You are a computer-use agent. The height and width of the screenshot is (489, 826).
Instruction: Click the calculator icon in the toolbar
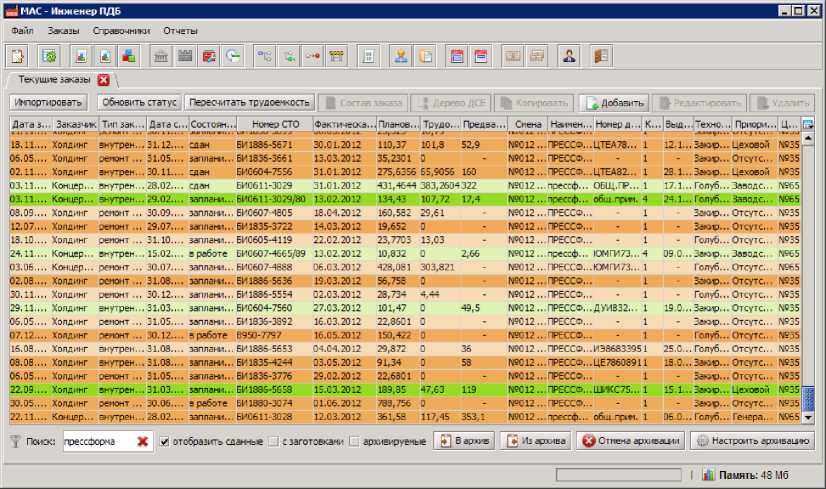[x=368, y=56]
